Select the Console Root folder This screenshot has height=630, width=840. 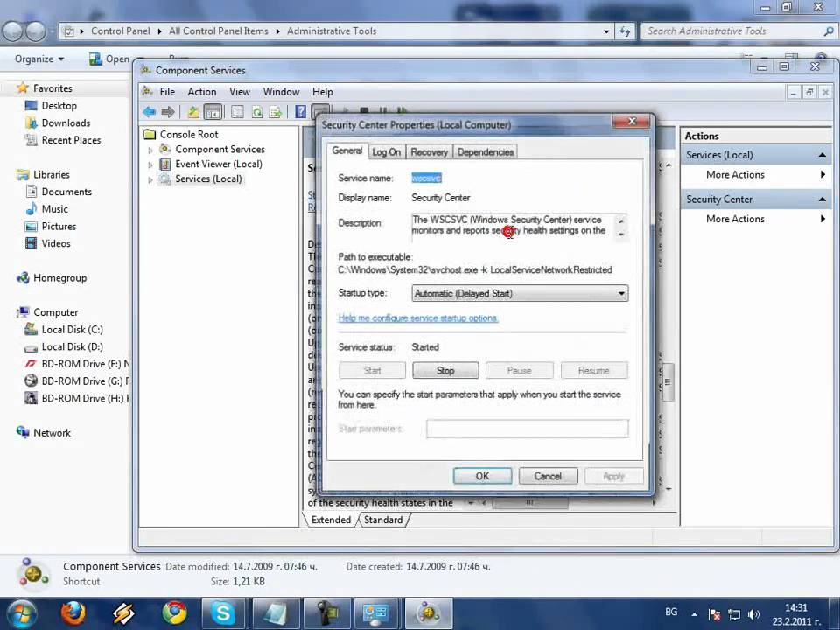click(x=181, y=135)
